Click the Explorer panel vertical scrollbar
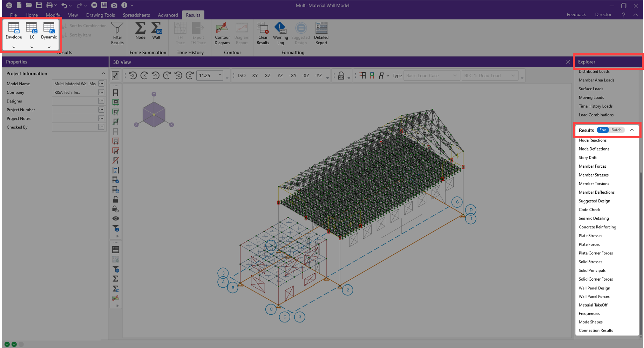Image resolution: width=644 pixels, height=348 pixels. (641, 246)
